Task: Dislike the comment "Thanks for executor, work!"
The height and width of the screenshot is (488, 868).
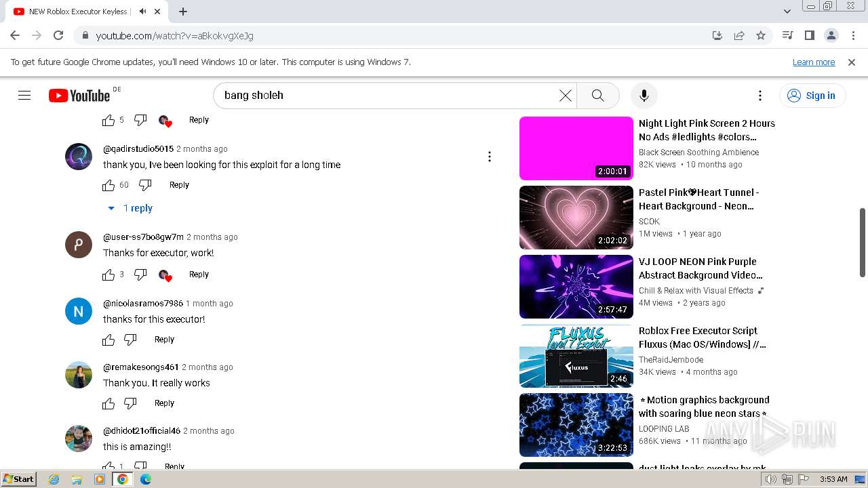Action: pyautogui.click(x=140, y=274)
